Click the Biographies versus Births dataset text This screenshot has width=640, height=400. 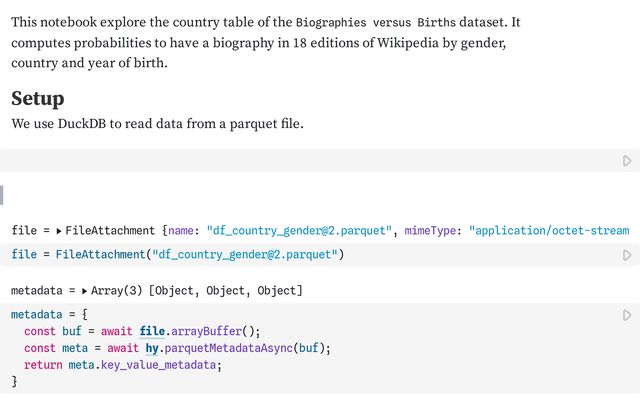(376, 22)
